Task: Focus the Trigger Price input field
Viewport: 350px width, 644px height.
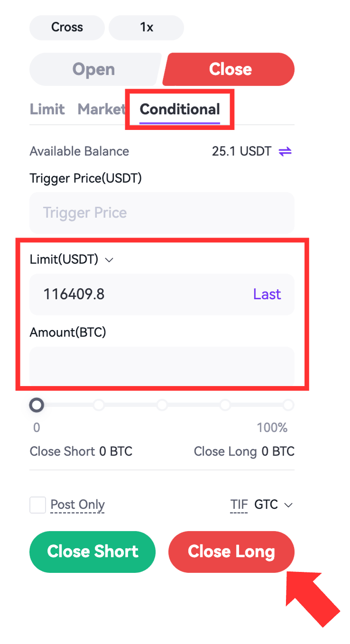Action: pos(162,212)
